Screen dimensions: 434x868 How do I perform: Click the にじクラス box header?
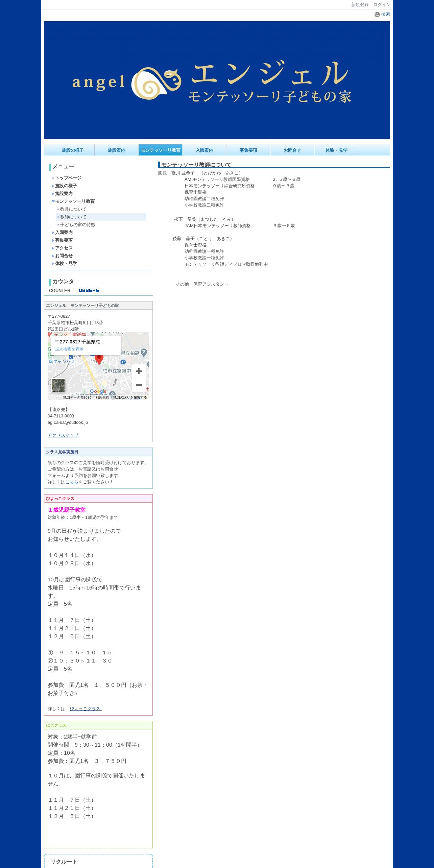coord(98,725)
